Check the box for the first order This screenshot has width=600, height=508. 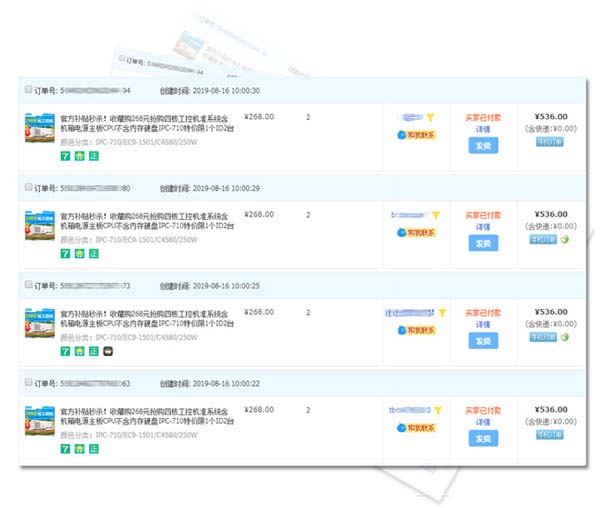28,89
